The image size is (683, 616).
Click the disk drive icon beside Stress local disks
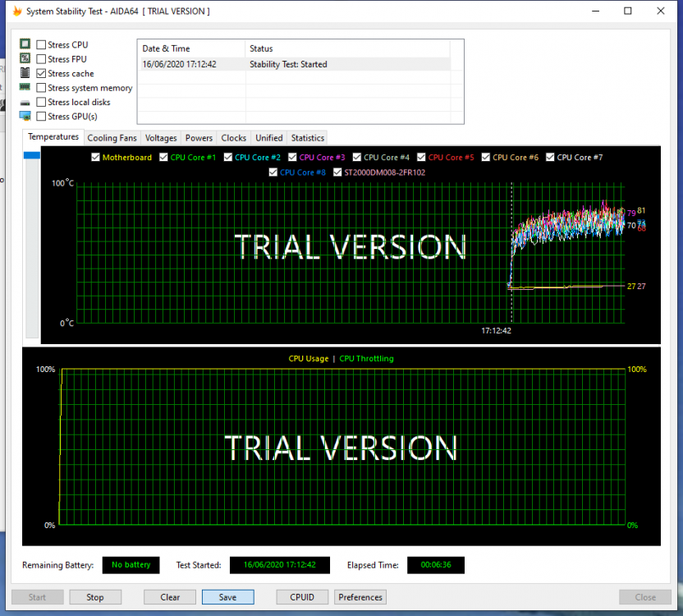[x=25, y=102]
